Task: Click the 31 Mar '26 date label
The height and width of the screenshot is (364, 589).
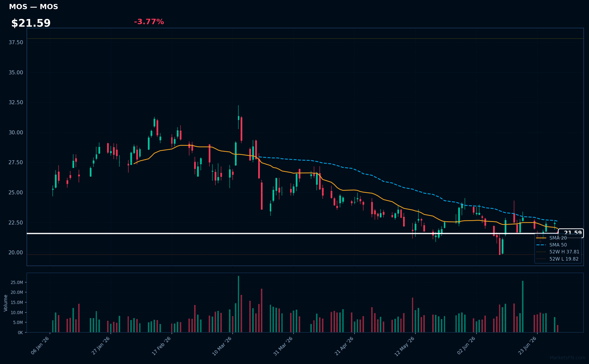Action: (x=283, y=346)
